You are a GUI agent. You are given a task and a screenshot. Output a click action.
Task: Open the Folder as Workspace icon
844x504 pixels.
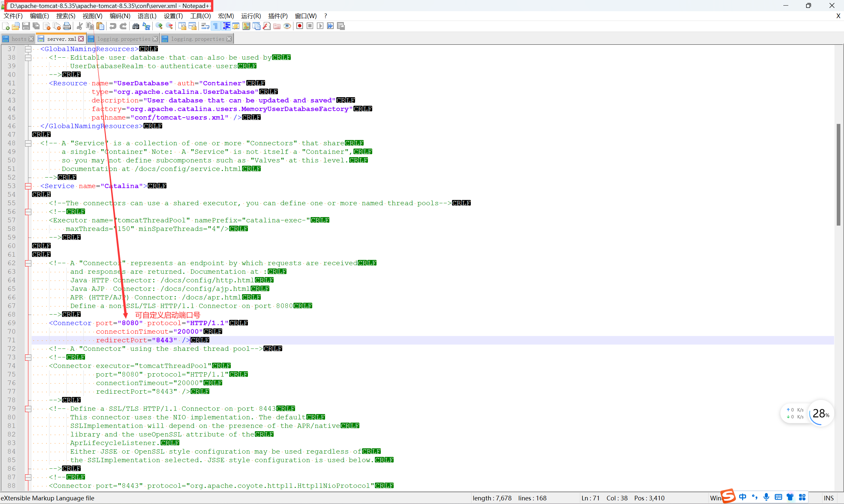[x=277, y=26]
